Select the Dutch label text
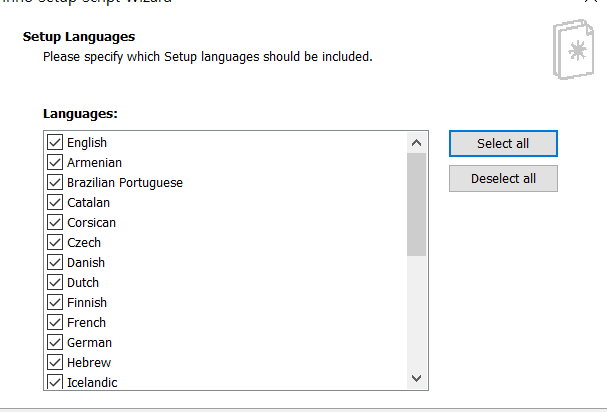The width and height of the screenshot is (607, 412). pyautogui.click(x=83, y=283)
